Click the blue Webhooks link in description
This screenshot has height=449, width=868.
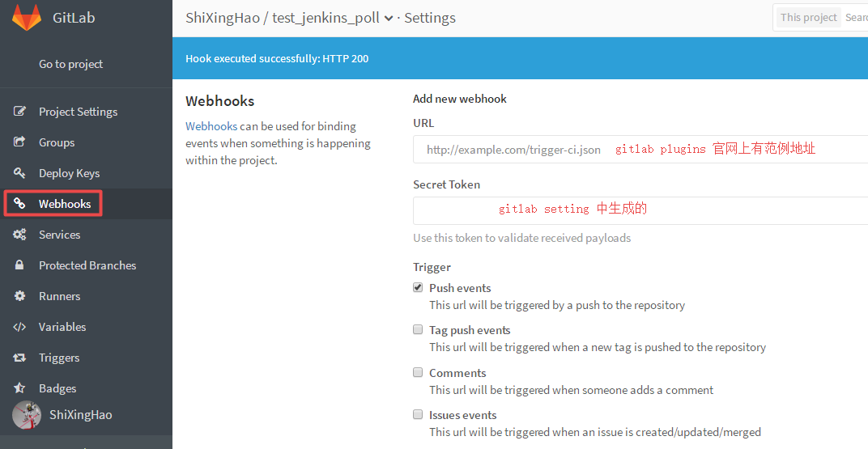coord(211,126)
